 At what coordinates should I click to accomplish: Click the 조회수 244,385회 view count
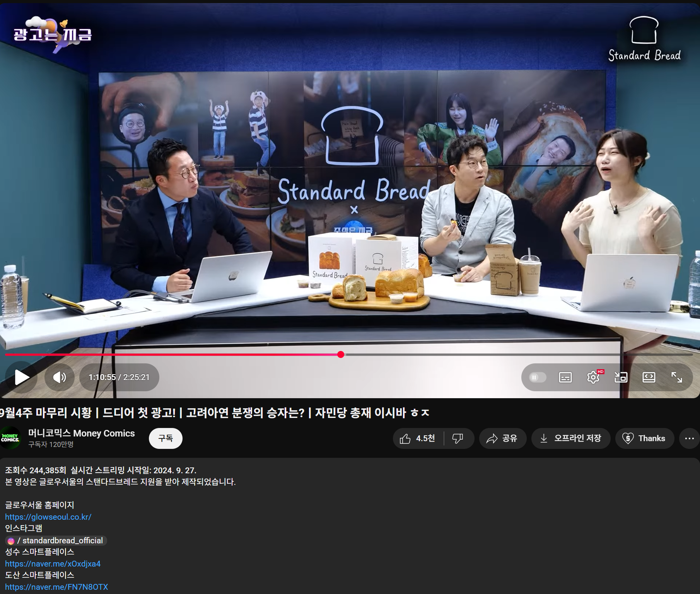pyautogui.click(x=36, y=471)
